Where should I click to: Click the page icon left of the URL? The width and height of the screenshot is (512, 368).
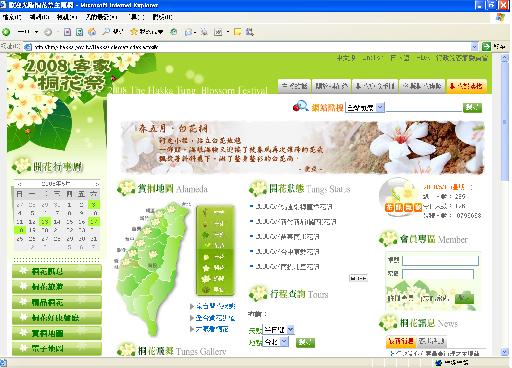point(28,47)
